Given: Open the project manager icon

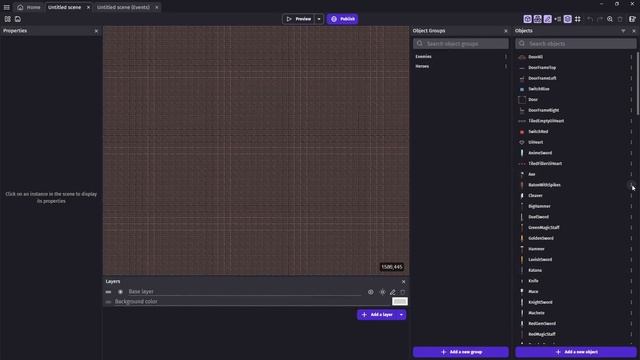Looking at the screenshot, I should 8,19.
